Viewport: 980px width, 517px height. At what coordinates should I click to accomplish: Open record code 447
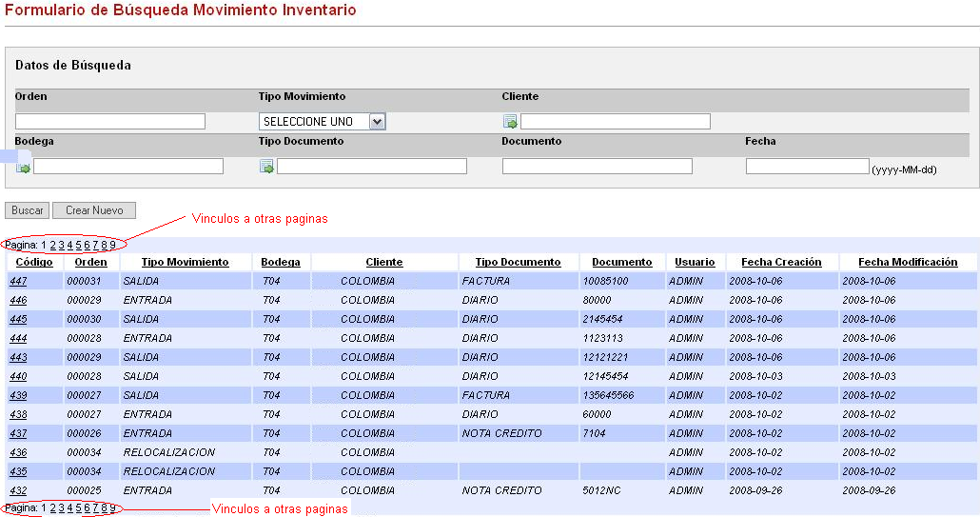18,282
